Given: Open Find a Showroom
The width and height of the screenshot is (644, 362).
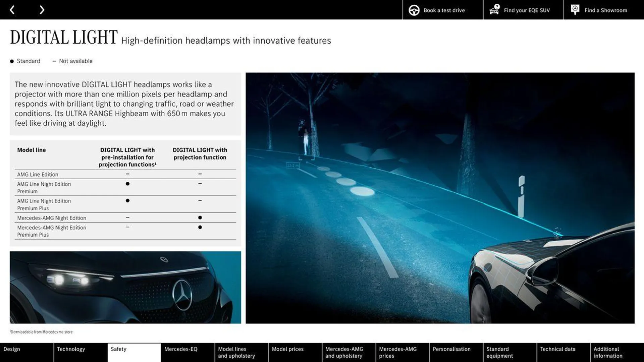Looking at the screenshot, I should [604, 10].
